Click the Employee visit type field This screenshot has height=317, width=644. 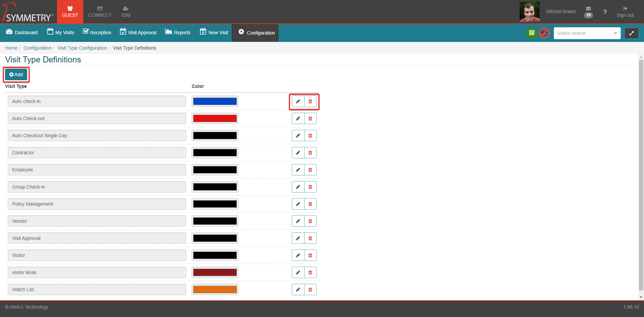point(97,170)
